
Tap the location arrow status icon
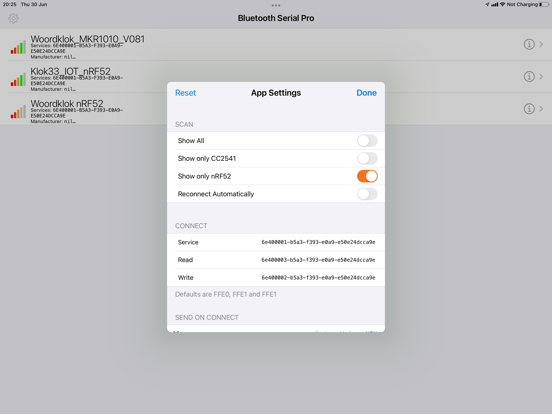pyautogui.click(x=487, y=4)
